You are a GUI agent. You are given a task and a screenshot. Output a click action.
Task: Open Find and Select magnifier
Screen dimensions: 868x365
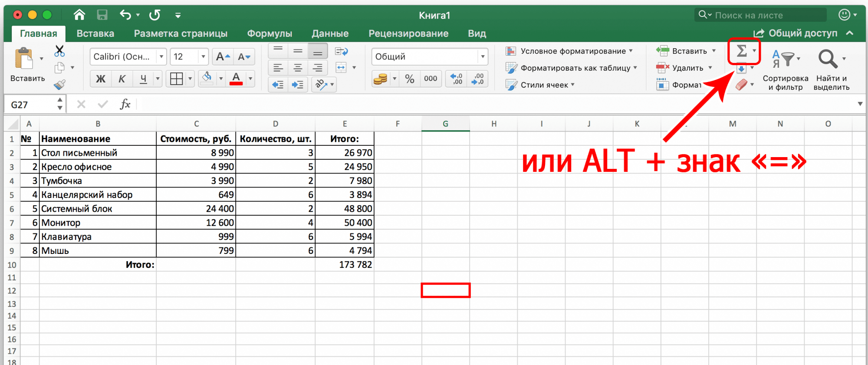pos(832,69)
